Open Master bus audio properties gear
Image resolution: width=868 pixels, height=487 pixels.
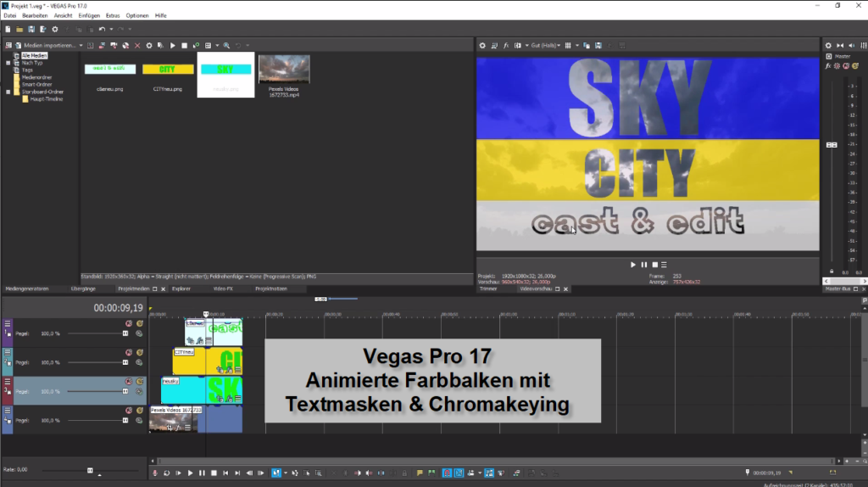tap(828, 46)
